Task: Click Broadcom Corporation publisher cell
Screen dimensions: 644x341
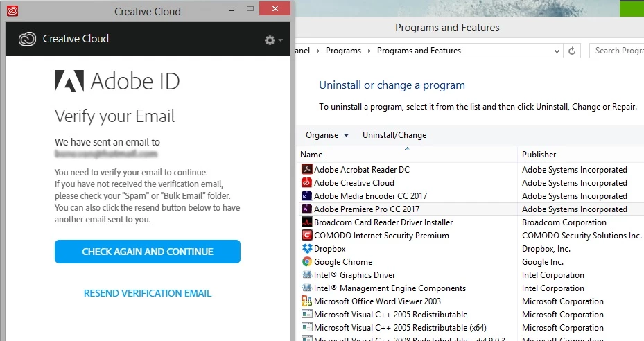Action: pos(564,222)
